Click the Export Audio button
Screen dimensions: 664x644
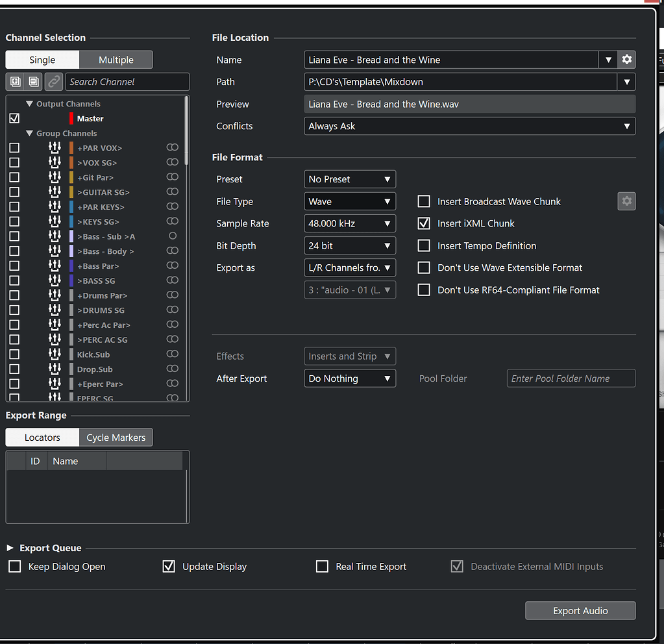(x=580, y=610)
